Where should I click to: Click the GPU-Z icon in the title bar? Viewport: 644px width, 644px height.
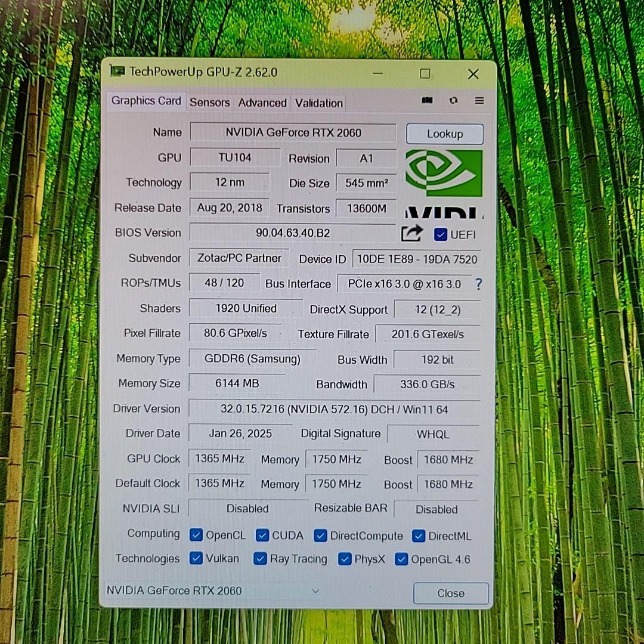tap(117, 72)
